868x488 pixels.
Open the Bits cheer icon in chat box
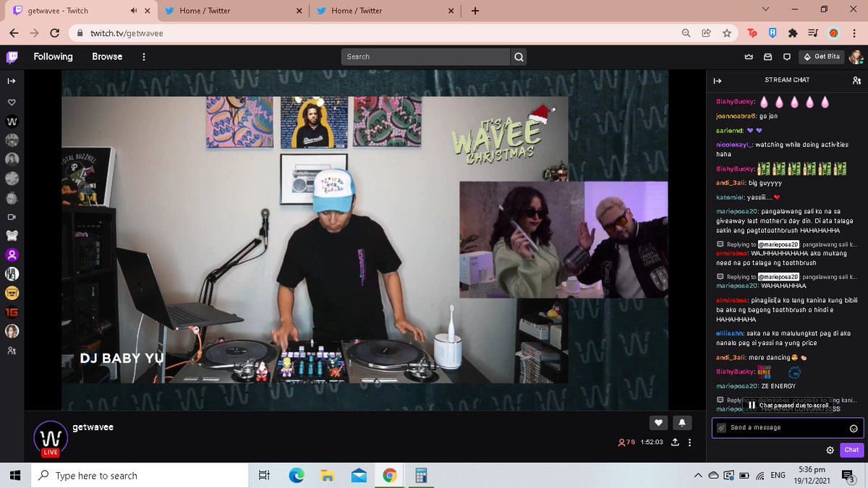point(721,428)
